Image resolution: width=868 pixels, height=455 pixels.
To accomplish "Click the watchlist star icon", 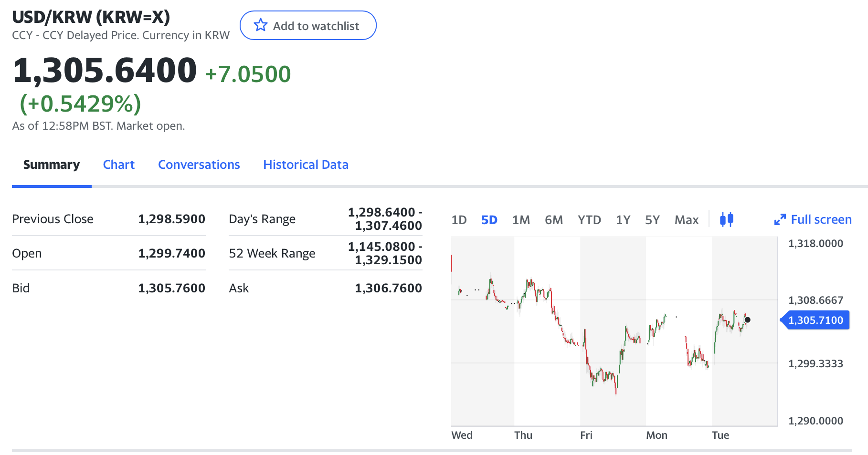I will click(261, 25).
